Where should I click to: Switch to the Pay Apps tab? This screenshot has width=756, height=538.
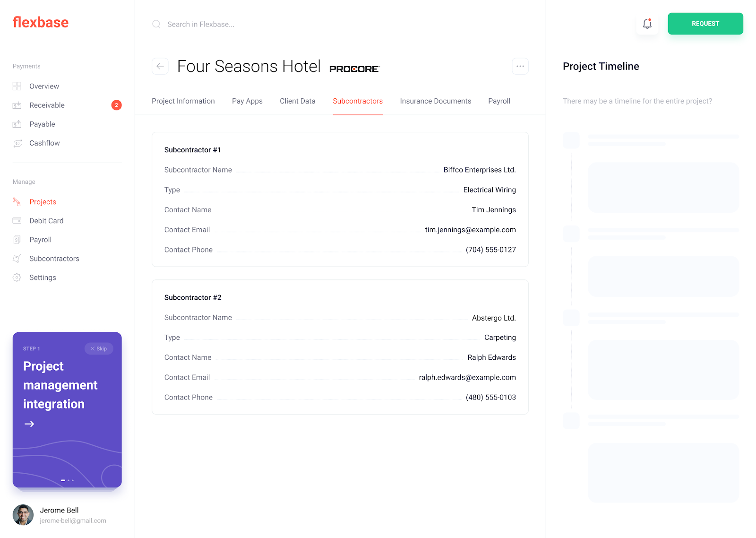[247, 101]
